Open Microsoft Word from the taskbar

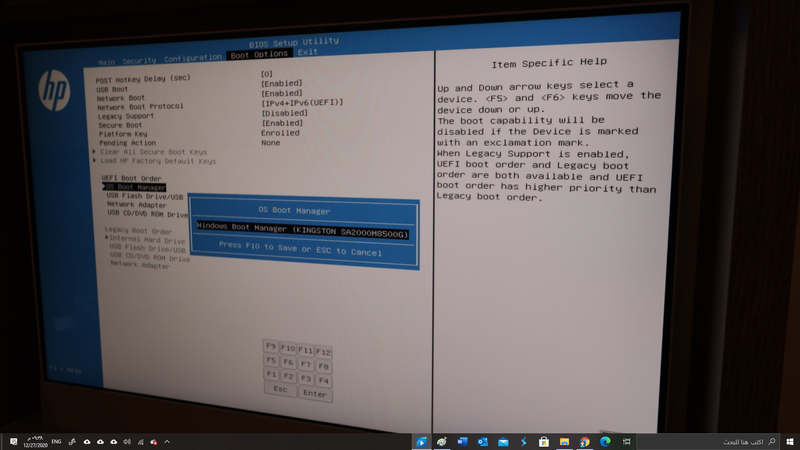coord(462,442)
